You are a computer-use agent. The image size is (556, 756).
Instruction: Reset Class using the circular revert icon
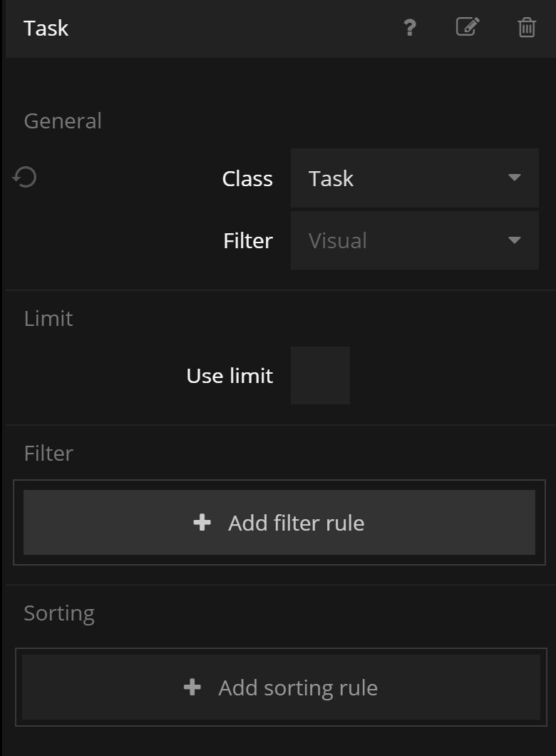[x=24, y=177]
